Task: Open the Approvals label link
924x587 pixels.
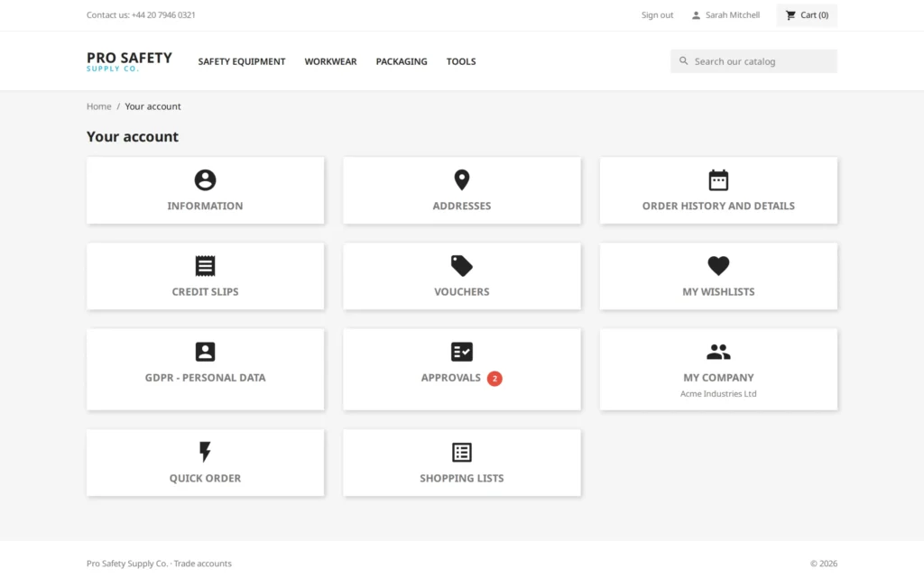Action: [451, 378]
